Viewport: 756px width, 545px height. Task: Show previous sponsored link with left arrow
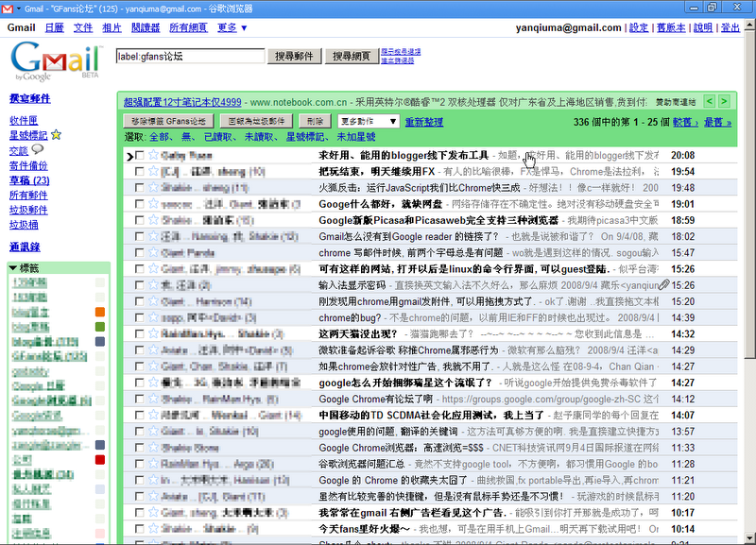pos(710,101)
